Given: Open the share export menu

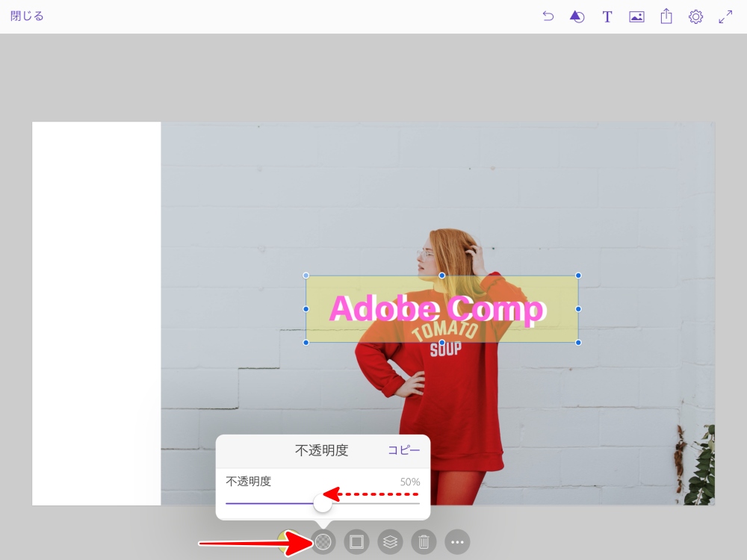Looking at the screenshot, I should (666, 16).
